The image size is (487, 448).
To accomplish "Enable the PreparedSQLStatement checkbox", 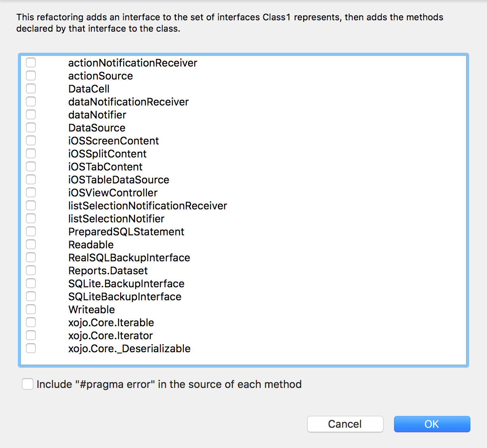I will point(31,231).
